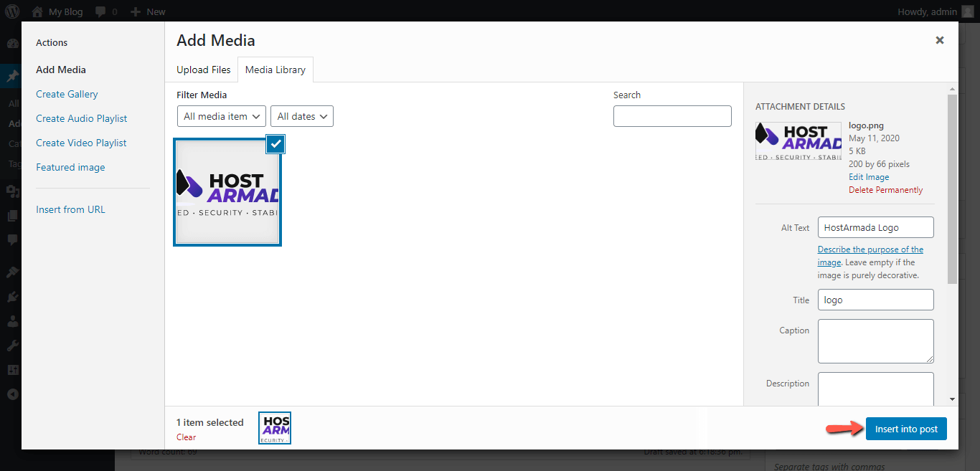980x471 pixels.
Task: Click the plus New icon in admin bar
Action: coord(135,11)
